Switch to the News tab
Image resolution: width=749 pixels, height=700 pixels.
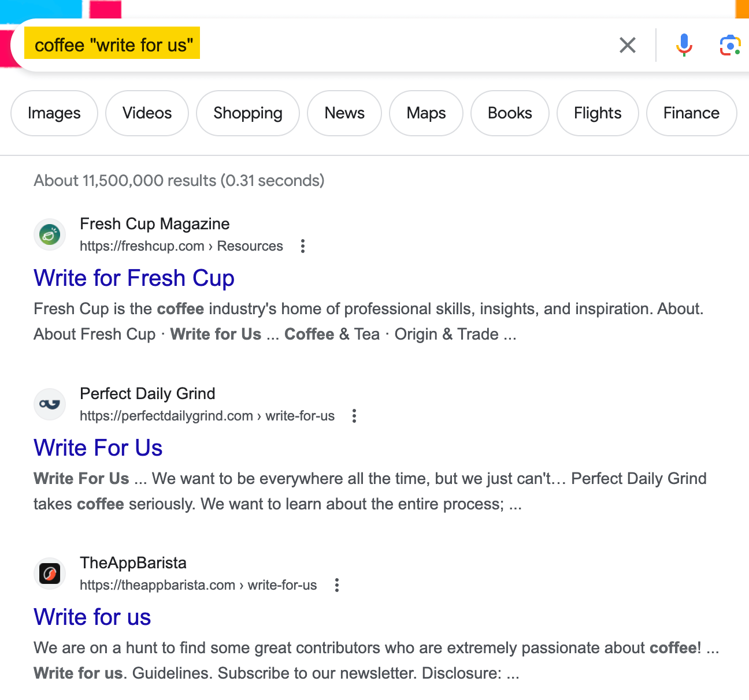point(344,113)
